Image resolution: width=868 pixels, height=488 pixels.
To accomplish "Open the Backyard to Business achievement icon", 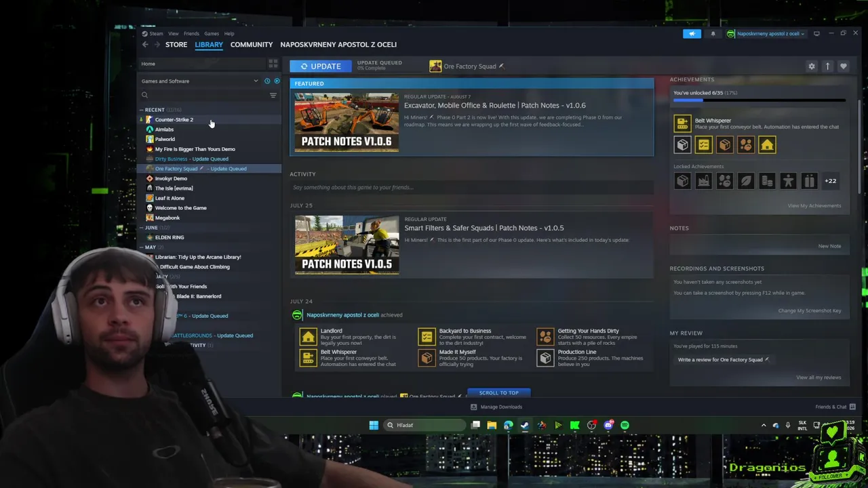I will coord(427,336).
